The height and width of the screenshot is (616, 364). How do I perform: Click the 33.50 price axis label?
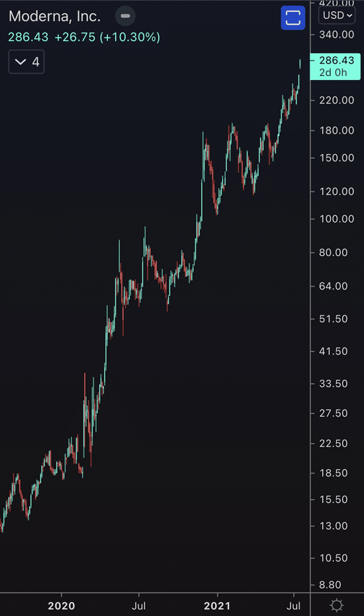click(x=334, y=384)
